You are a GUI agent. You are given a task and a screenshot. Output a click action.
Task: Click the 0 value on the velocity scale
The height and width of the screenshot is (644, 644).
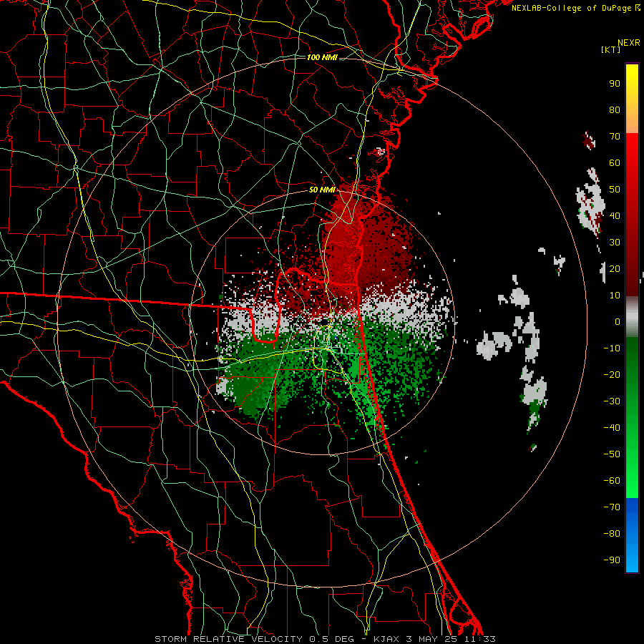pyautogui.click(x=618, y=322)
